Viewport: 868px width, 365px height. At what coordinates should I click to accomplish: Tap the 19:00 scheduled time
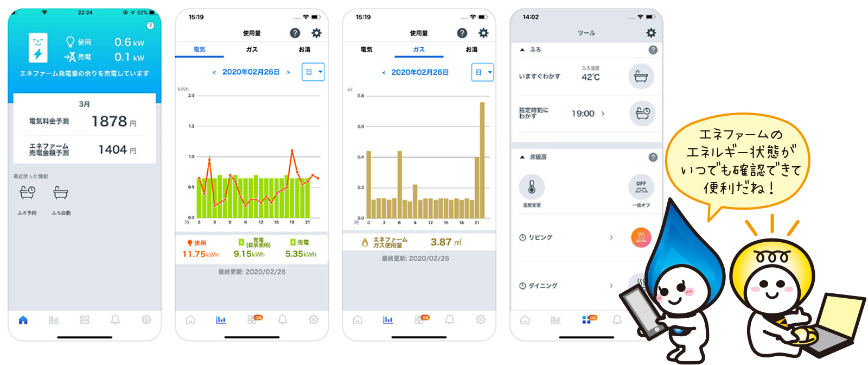[x=583, y=114]
